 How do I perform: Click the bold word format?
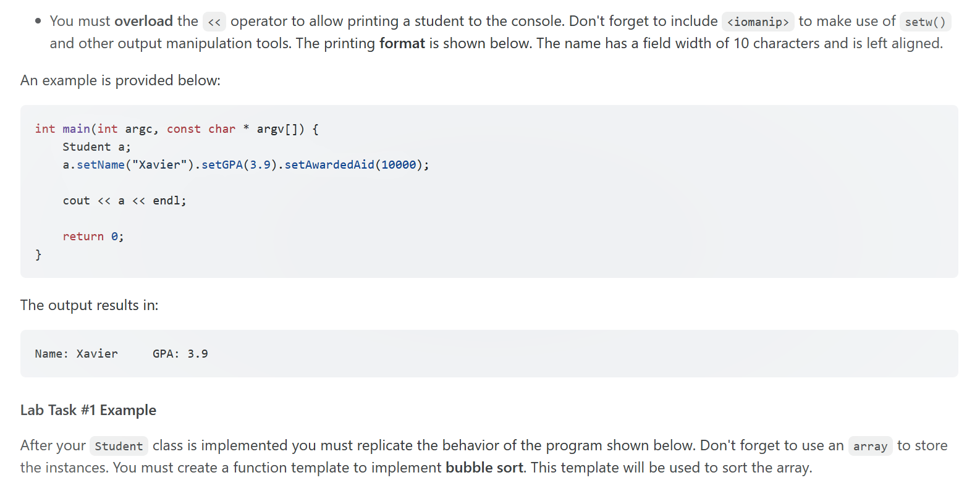402,43
